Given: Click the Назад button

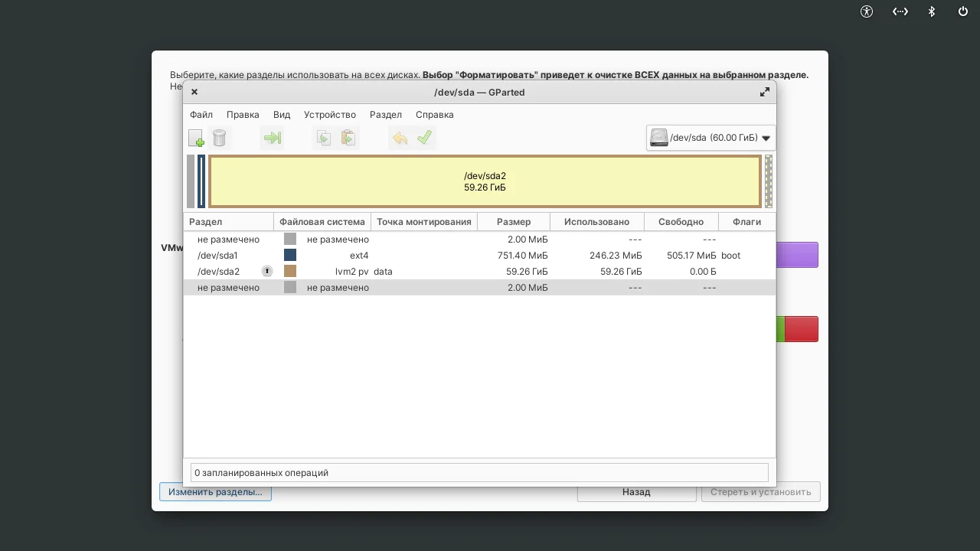Looking at the screenshot, I should 636,491.
